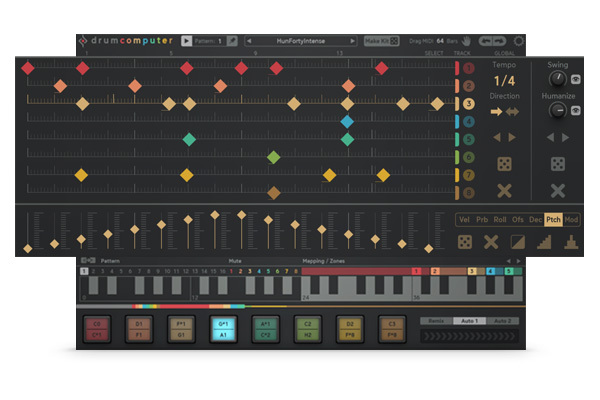Select track 2 orange circle
This screenshot has height=400, width=600.
tap(469, 86)
